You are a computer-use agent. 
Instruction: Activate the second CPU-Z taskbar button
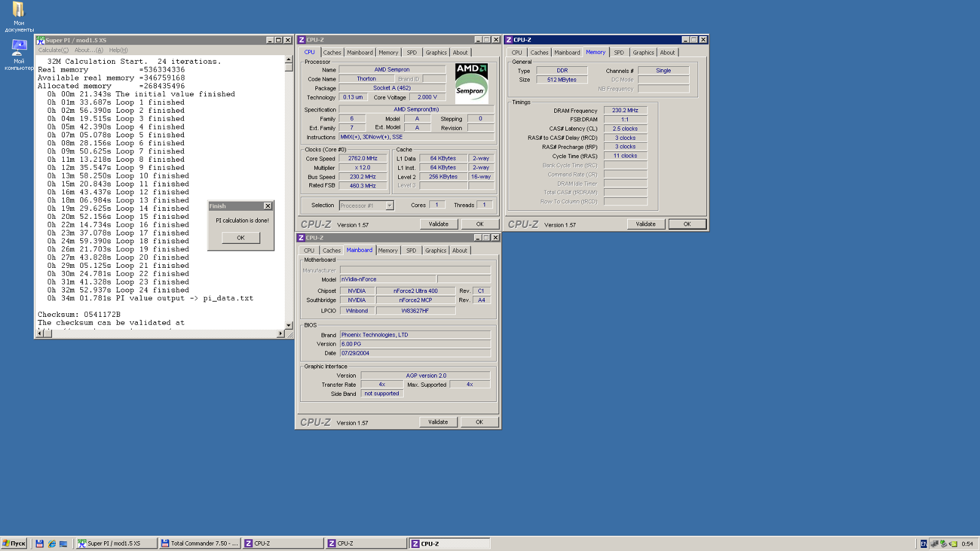point(366,544)
